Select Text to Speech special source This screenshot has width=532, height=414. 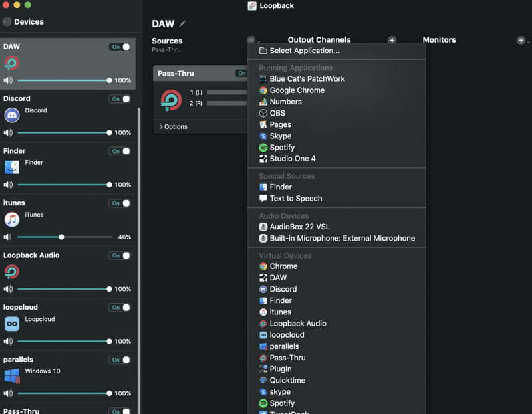click(x=336, y=198)
